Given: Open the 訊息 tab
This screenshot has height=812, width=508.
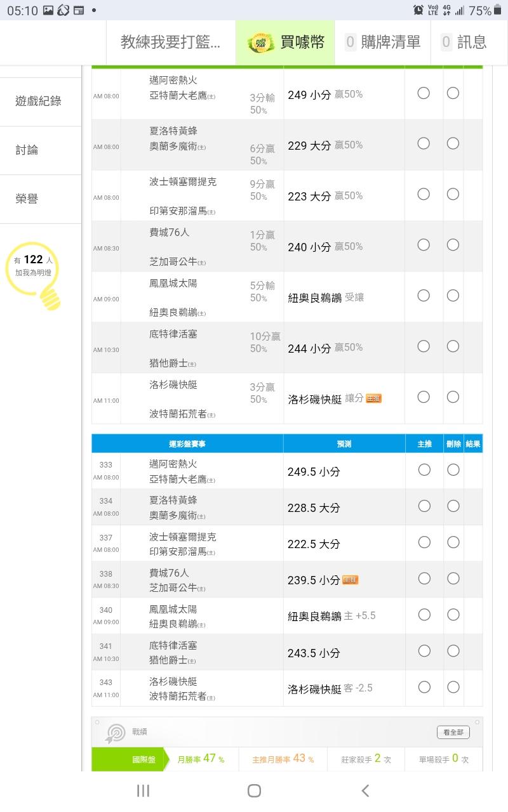Looking at the screenshot, I should [464, 43].
